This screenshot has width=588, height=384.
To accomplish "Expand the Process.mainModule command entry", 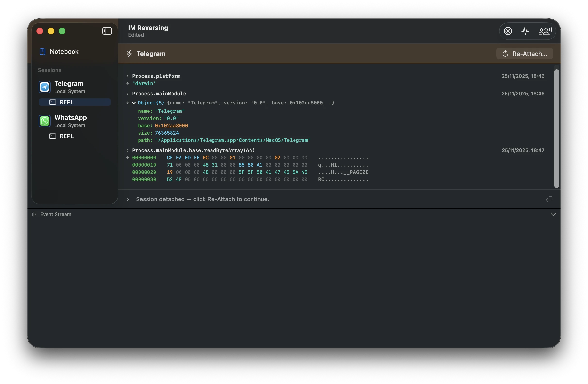I will tap(128, 94).
